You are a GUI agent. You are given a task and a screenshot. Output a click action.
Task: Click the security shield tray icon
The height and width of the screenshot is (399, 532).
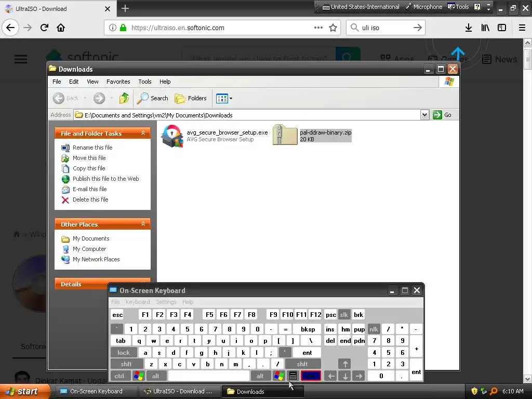(474, 391)
